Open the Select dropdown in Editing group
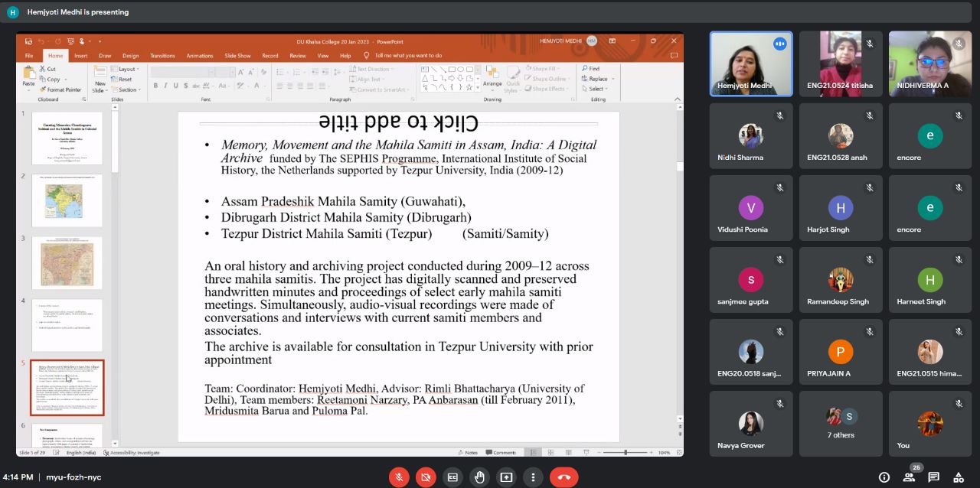 coord(596,89)
